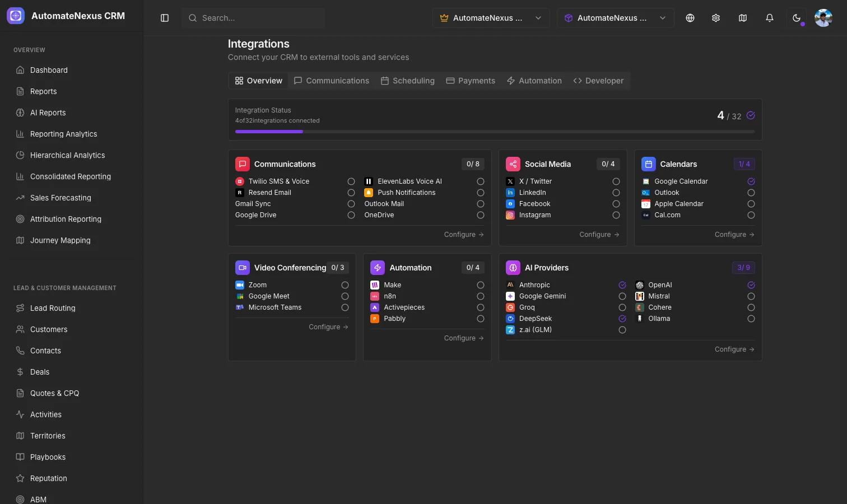Toggle X / Twitter status circle

[x=616, y=181]
